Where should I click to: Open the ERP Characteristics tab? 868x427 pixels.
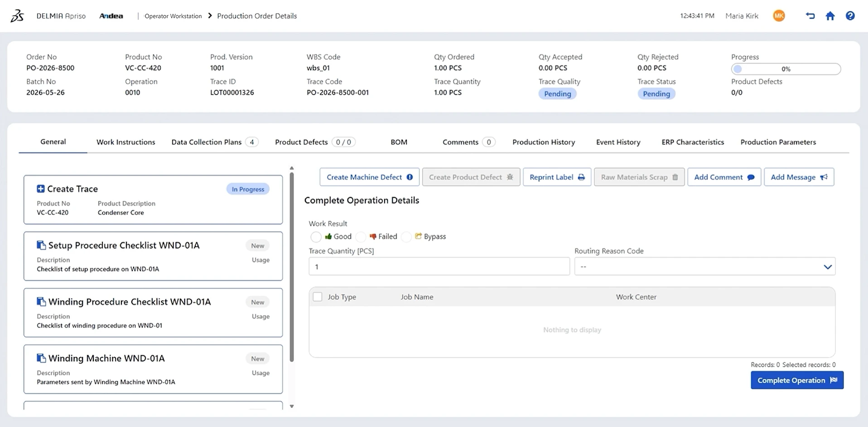[693, 142]
